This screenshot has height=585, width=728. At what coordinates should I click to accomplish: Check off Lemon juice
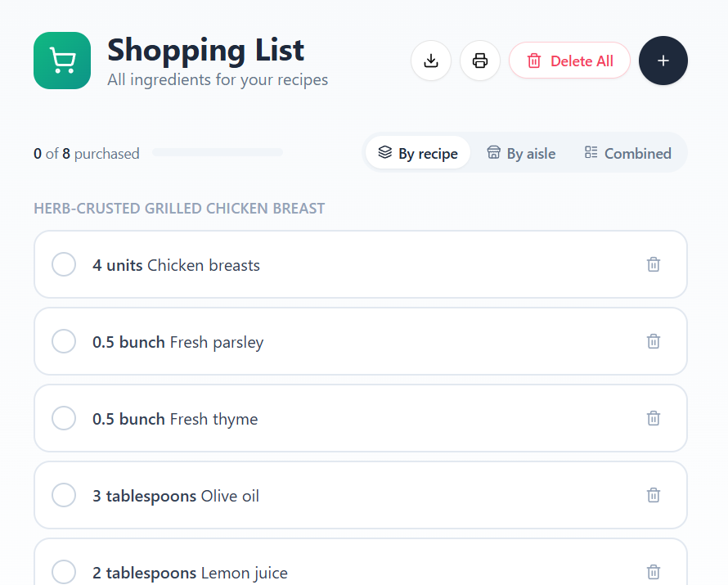(64, 572)
